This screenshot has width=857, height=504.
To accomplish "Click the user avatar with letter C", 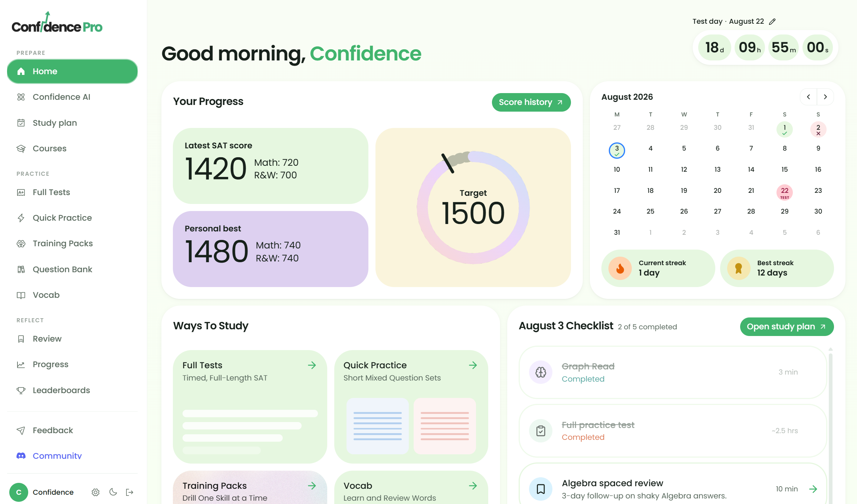I will 19,492.
